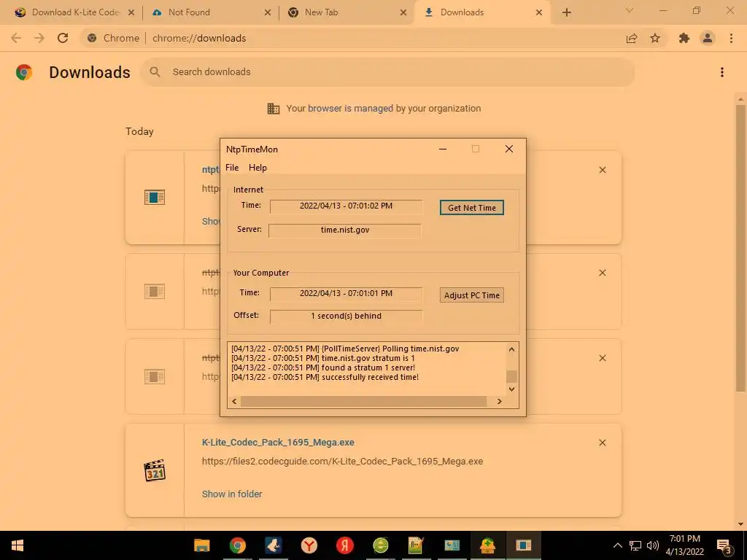Click the log horizontal scroll right arrow
747x560 pixels.
pyautogui.click(x=499, y=402)
